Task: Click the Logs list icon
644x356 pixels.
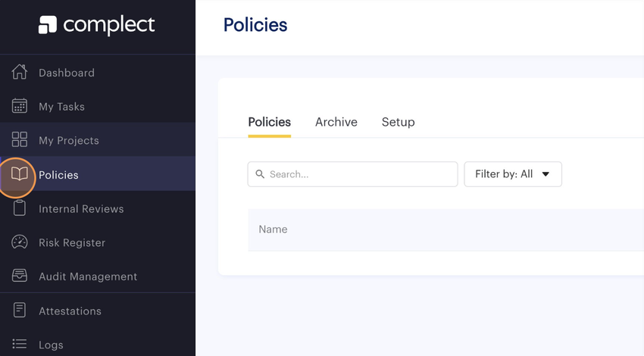Action: (x=20, y=345)
